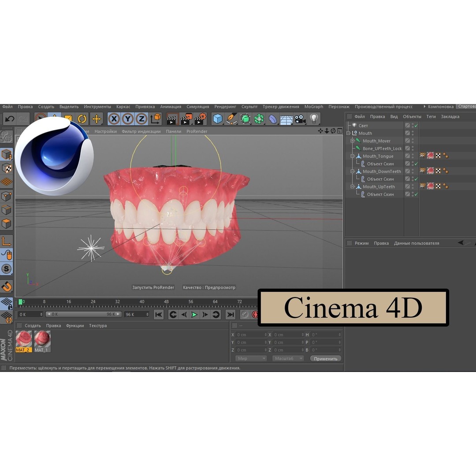This screenshot has height=476, width=476.
Task: Toggle the Z axis lock
Action: click(141, 119)
